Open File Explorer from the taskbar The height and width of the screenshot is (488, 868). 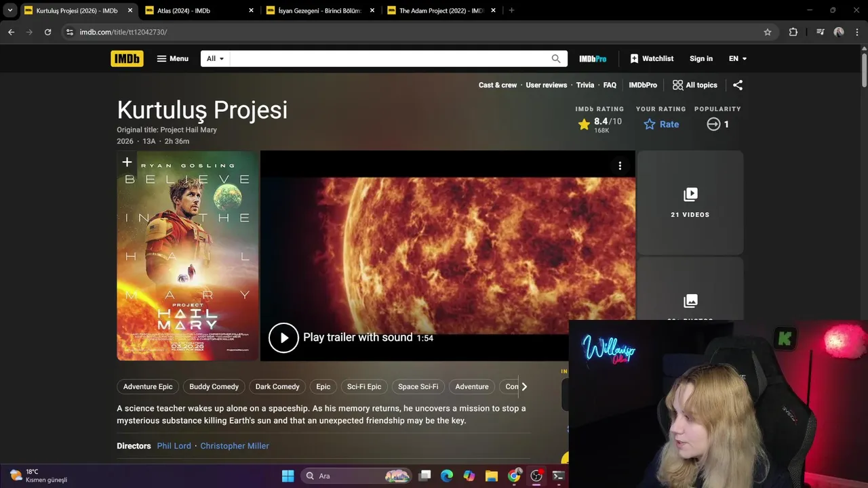click(492, 476)
